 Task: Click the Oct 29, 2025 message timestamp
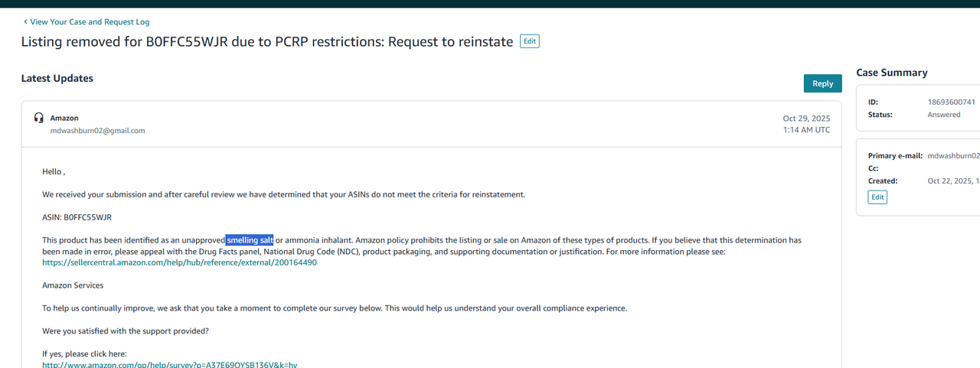tap(805, 119)
